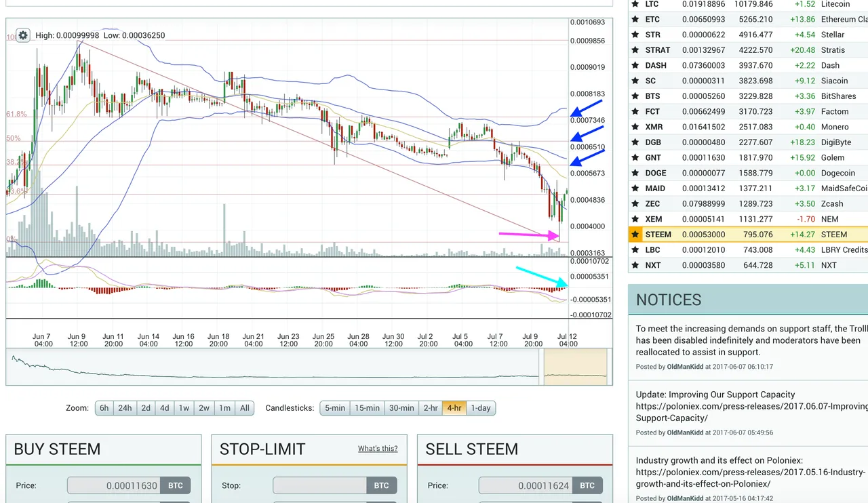
Task: Toggle favorite star for ZEC row
Action: [x=635, y=204]
